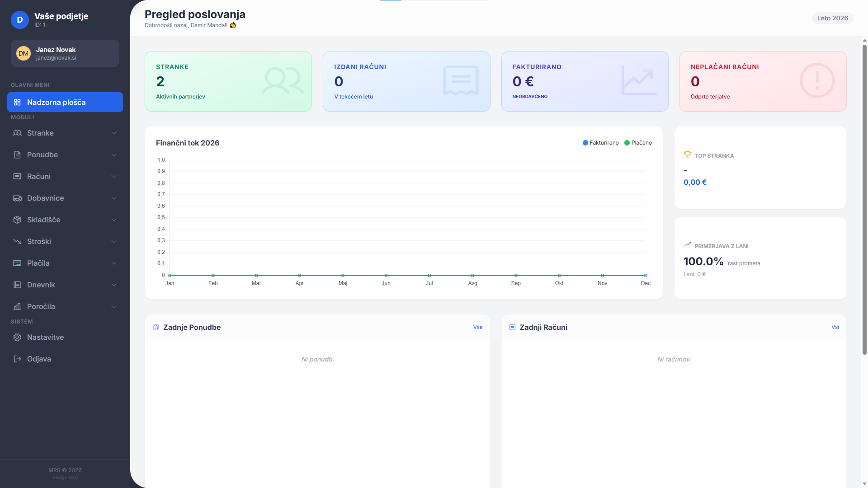Screen dimensions: 868x488
Task: View all invoices via Vsi link
Action: pyautogui.click(x=835, y=327)
